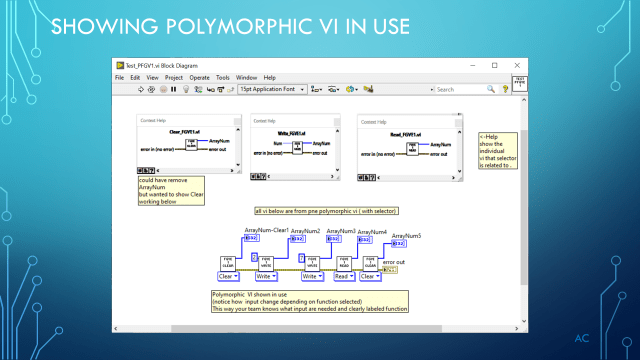Open the Help menu
The height and width of the screenshot is (360, 640).
click(269, 78)
